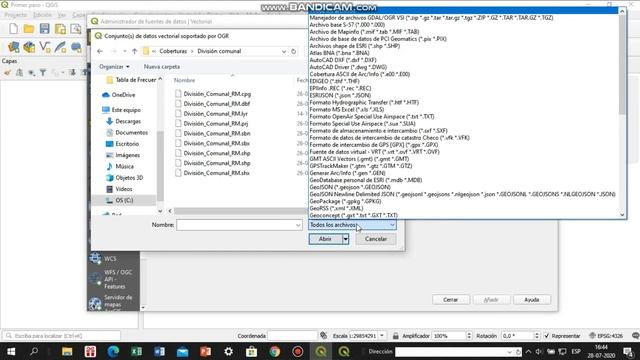Click the refresh icon beside address bar
This screenshot has width=640, height=360.
point(293,51)
